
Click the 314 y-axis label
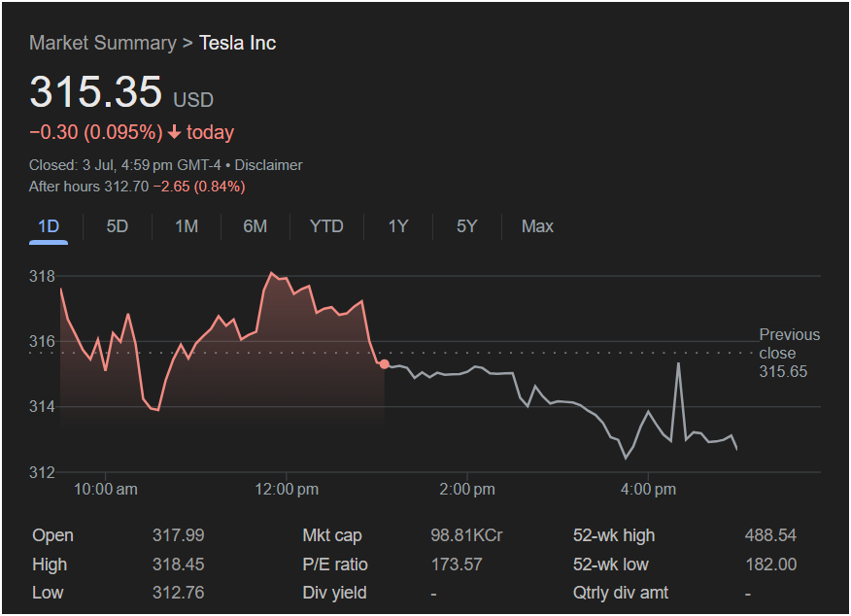pyautogui.click(x=42, y=406)
